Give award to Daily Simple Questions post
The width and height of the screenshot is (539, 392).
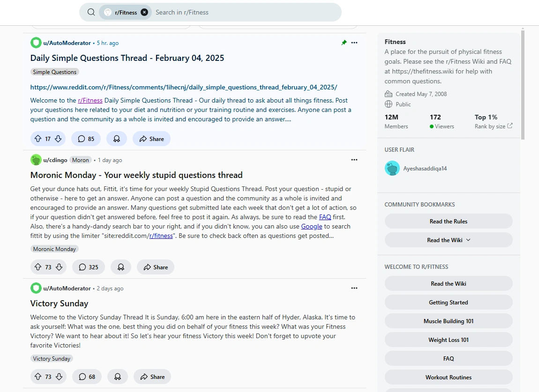tap(117, 139)
